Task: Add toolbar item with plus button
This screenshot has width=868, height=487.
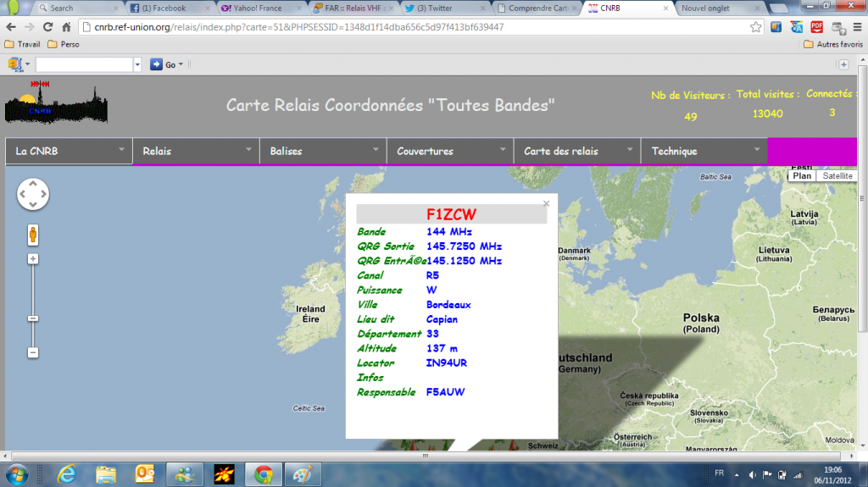Action: click(x=843, y=64)
